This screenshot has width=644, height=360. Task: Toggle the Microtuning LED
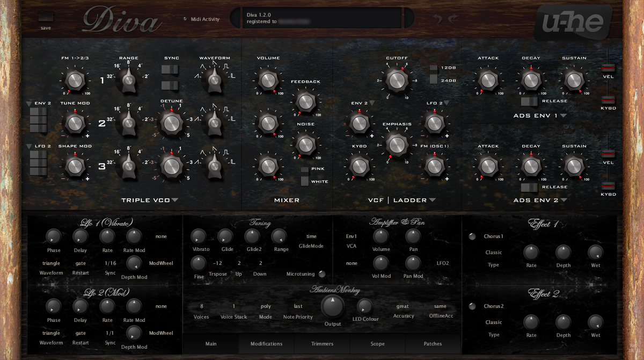[322, 274]
